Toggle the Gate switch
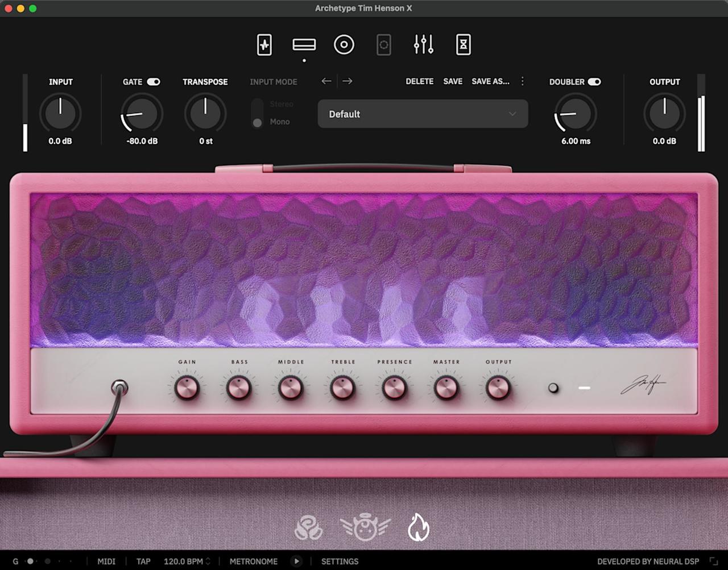Screen dimensions: 728x570 click(x=154, y=82)
